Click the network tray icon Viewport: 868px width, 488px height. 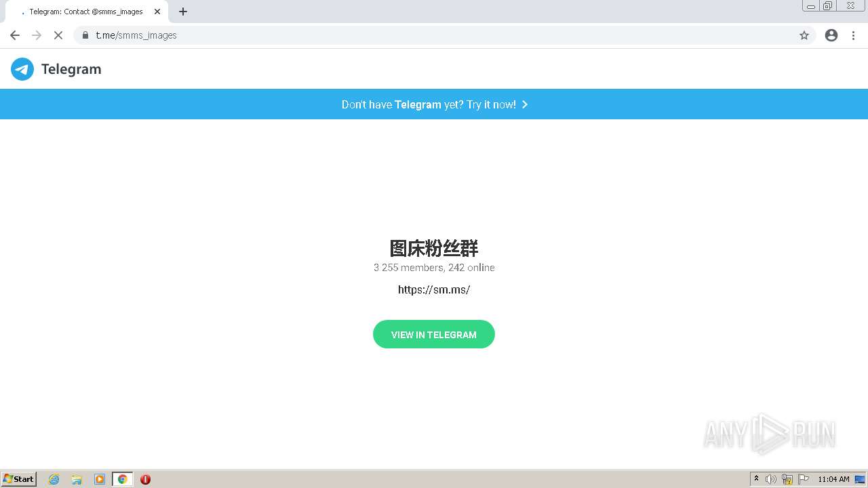tap(787, 479)
